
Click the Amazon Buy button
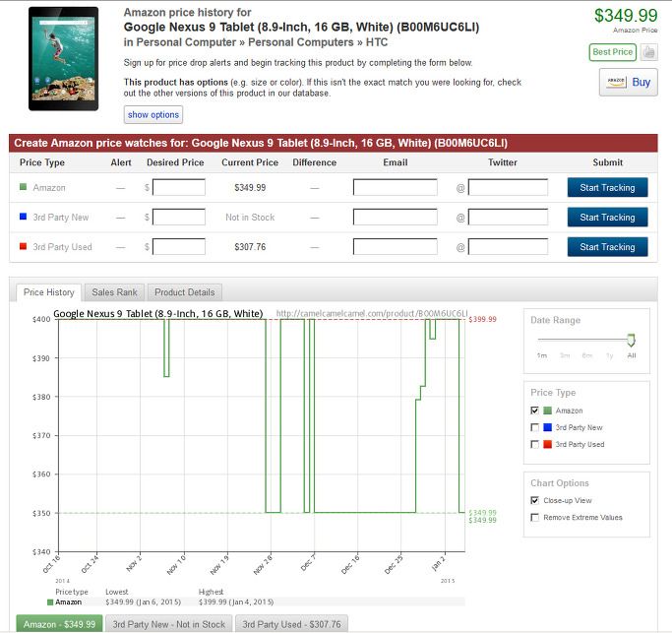coord(629,82)
